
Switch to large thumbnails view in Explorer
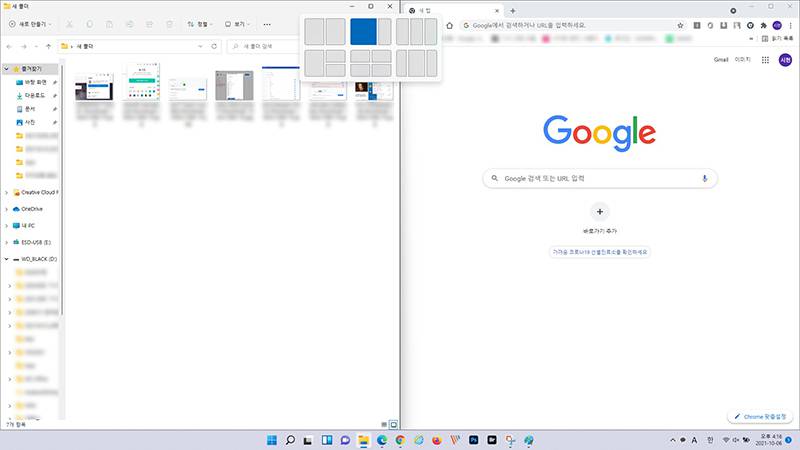tap(394, 424)
